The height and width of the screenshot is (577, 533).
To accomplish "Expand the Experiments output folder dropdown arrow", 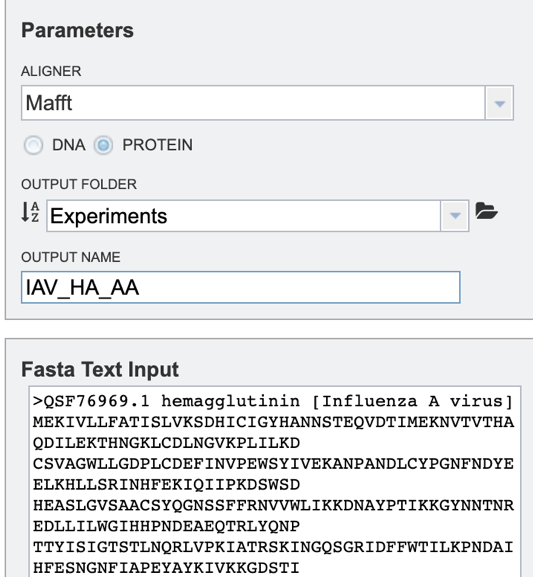I will [455, 216].
